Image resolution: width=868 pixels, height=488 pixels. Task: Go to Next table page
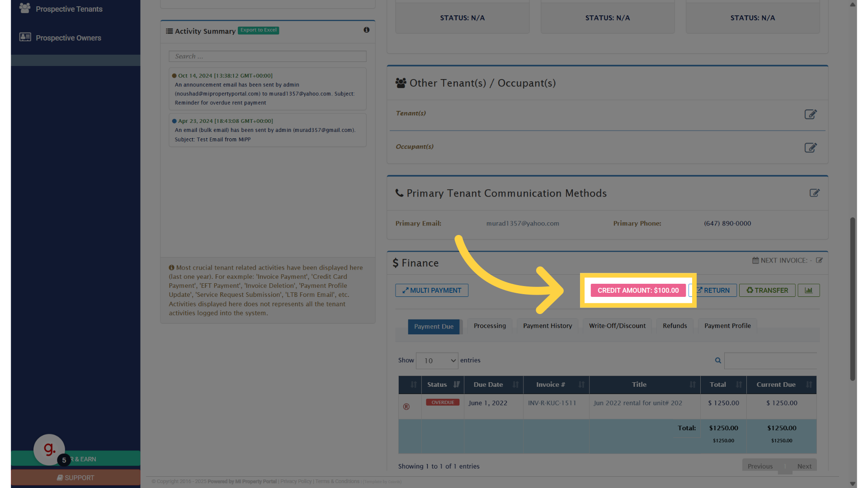point(804,466)
